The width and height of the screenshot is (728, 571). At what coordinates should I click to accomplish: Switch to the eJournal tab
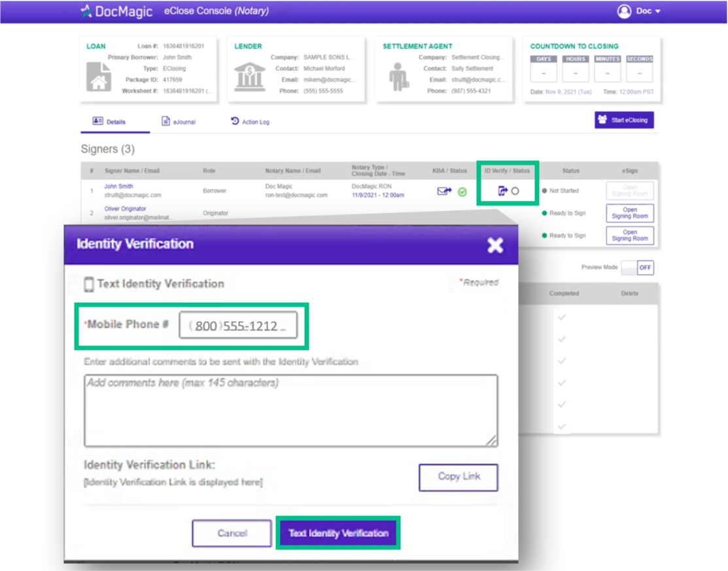[179, 122]
